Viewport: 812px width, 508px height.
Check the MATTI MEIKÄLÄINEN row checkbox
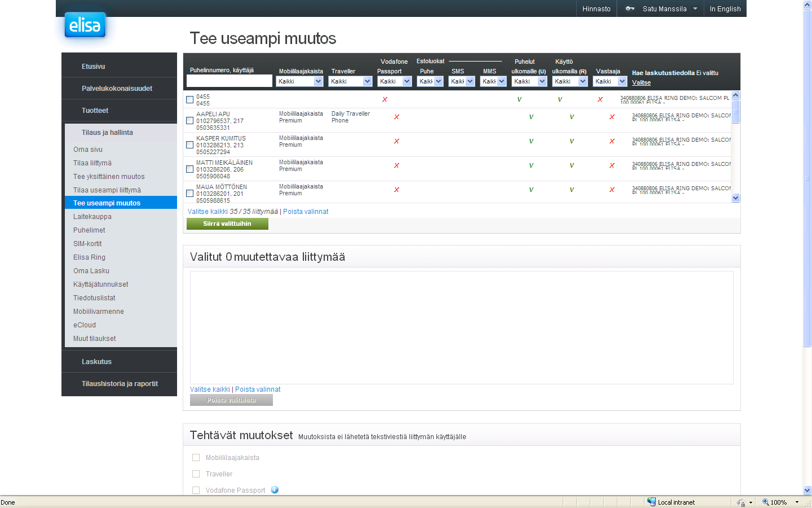click(x=190, y=169)
